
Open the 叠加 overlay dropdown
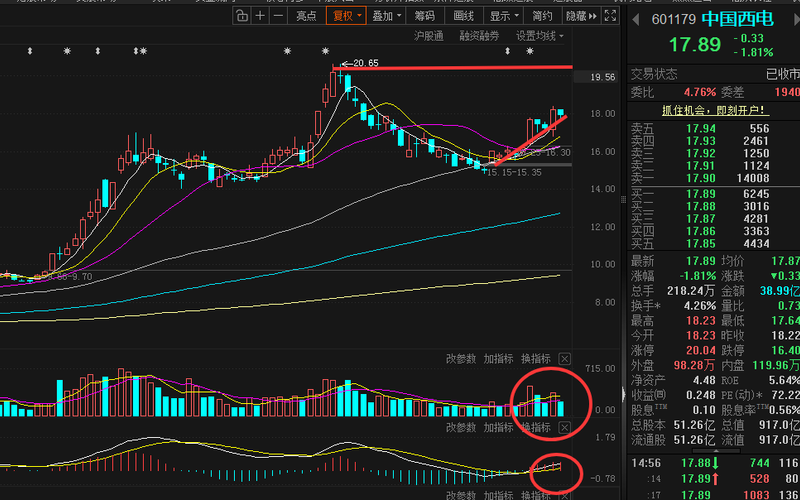coord(386,16)
